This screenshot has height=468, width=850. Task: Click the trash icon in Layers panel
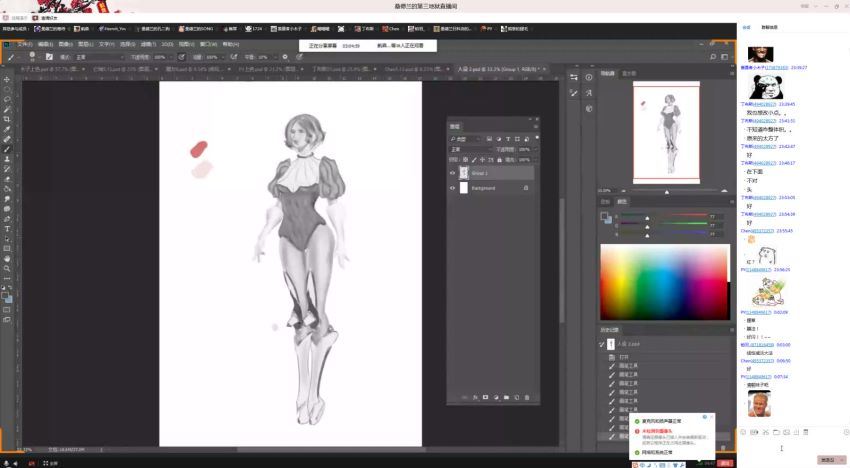527,397
